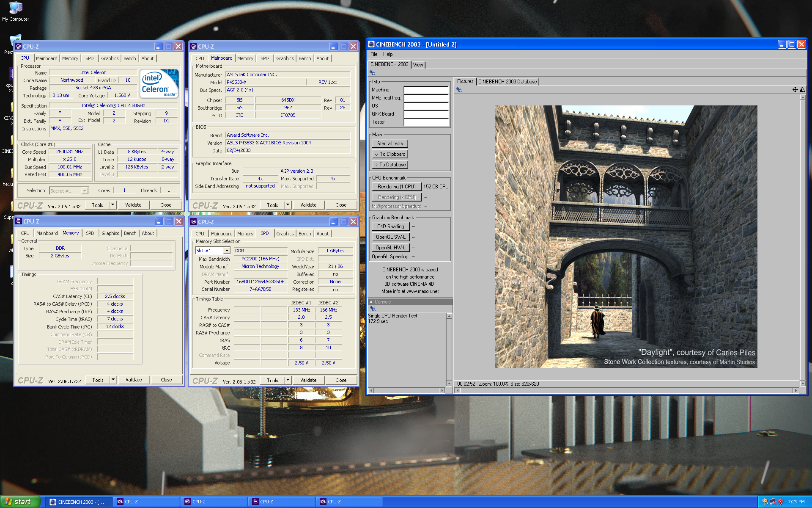Click the 2.5 clocks CAS# Latency value

[115, 296]
